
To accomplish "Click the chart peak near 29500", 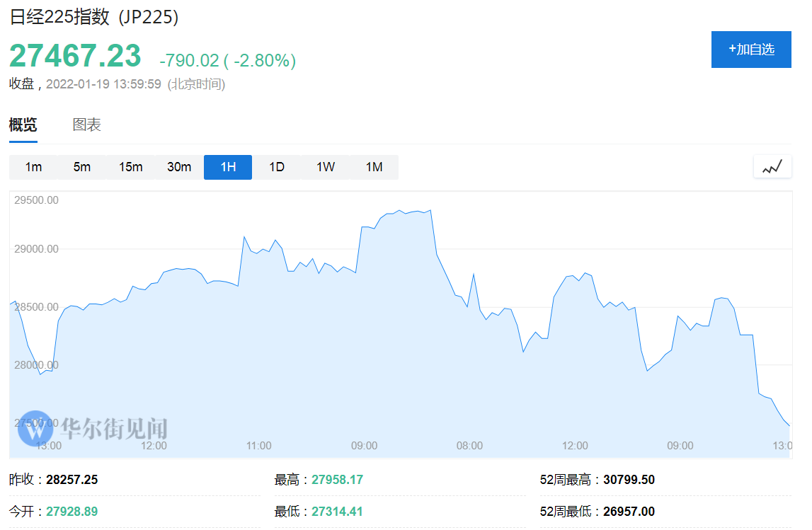I will [400, 211].
